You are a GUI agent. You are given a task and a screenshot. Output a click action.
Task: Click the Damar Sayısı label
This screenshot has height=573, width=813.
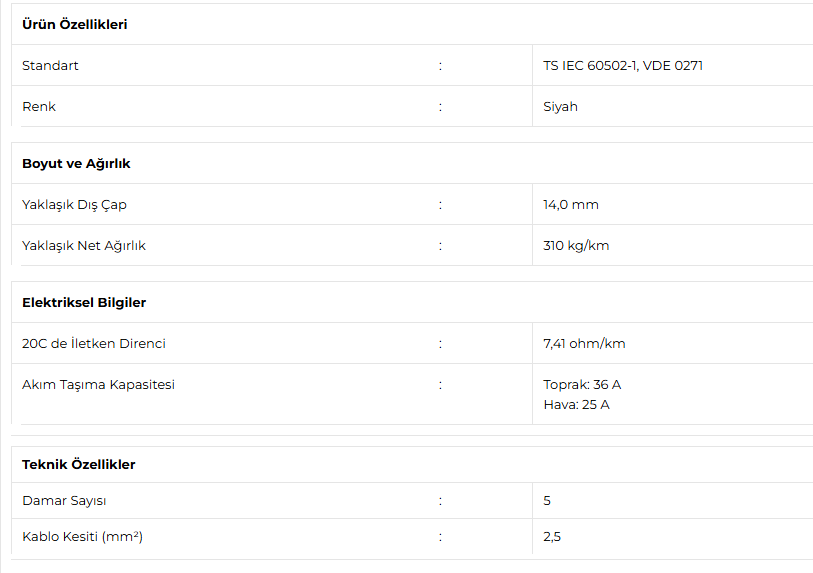tap(64, 500)
